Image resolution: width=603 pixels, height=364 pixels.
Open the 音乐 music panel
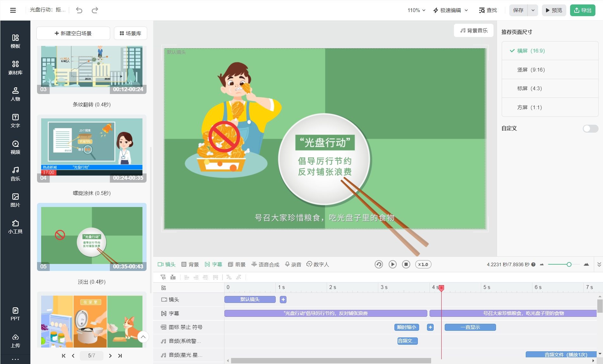[15, 174]
